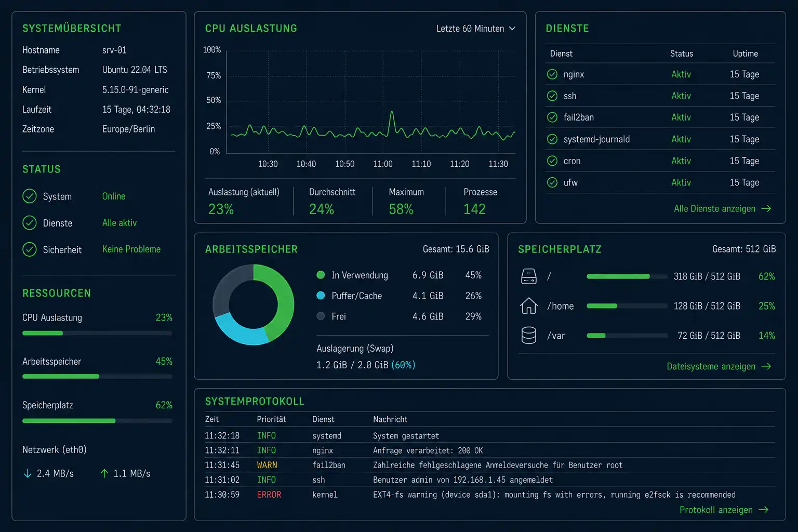Click the Speicherplatz resource progress bar

(x=97, y=421)
